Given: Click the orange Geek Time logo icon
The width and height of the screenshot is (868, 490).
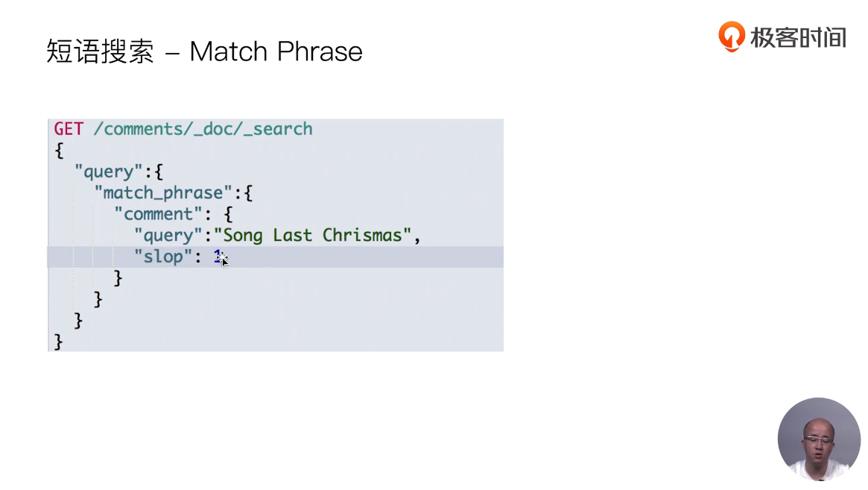Looking at the screenshot, I should tap(731, 36).
